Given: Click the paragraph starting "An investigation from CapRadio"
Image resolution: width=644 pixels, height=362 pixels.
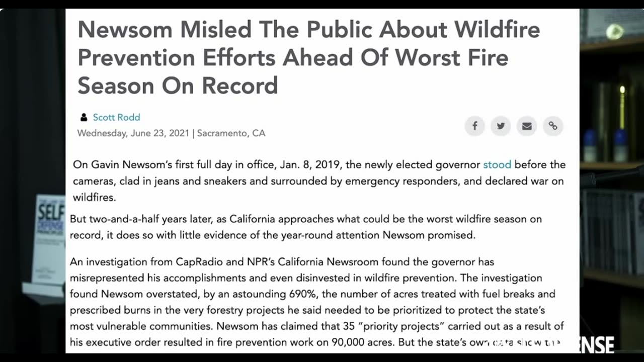Looking at the screenshot, I should point(317,302).
